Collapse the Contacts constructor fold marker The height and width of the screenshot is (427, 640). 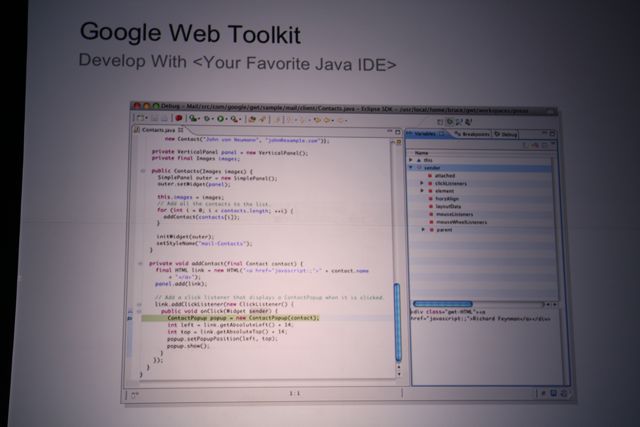click(x=143, y=171)
